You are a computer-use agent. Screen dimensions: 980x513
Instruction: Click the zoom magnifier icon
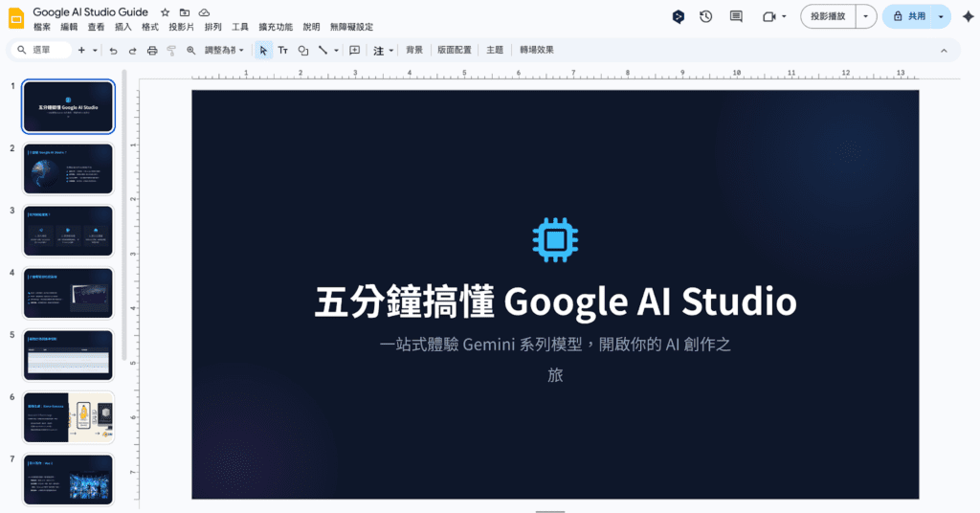coord(190,50)
